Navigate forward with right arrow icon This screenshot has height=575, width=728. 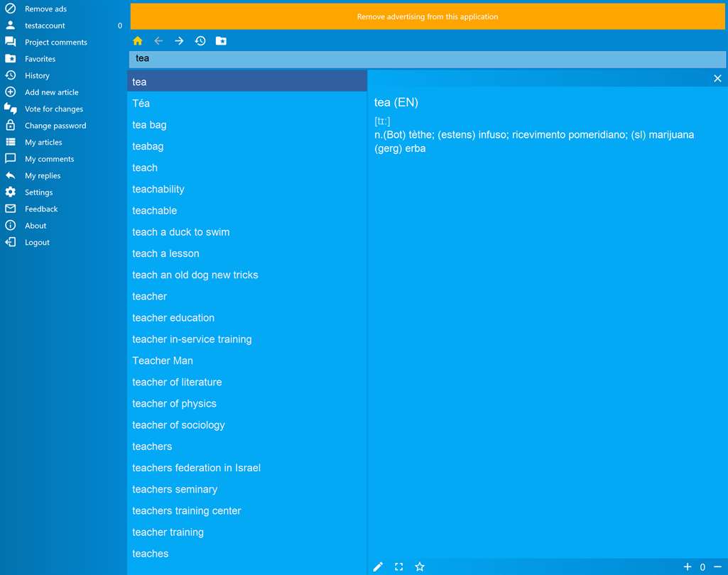[x=179, y=41]
